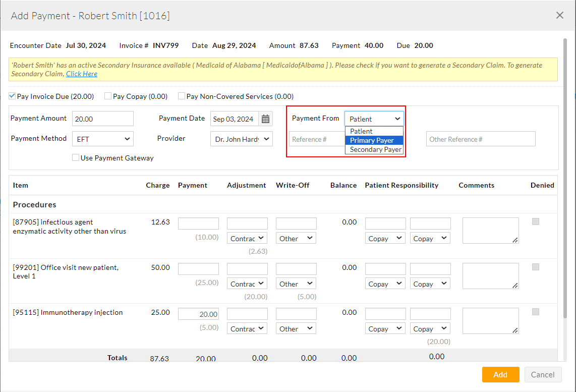Mark Immunotherapy injection as Denied
576x392 pixels.
[x=535, y=312]
